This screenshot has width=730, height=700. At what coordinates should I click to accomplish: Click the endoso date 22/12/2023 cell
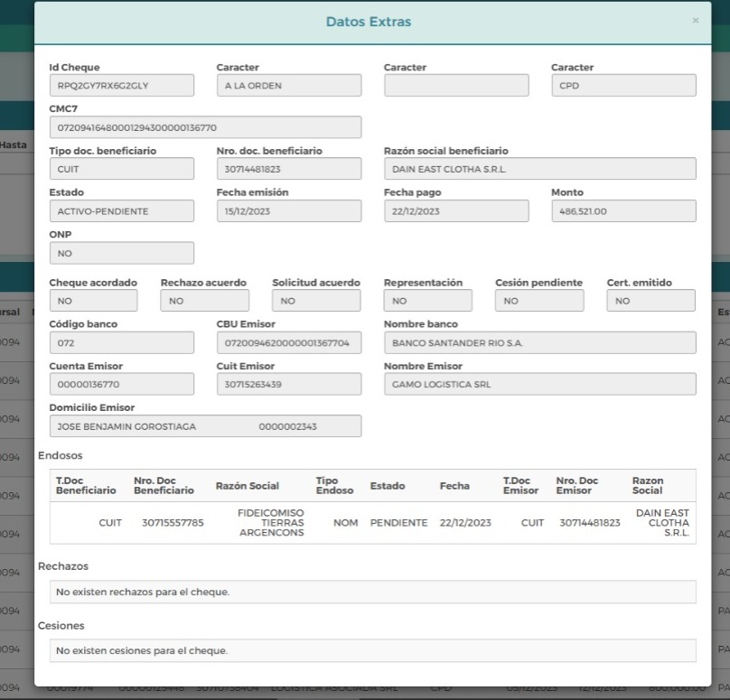[x=465, y=523]
